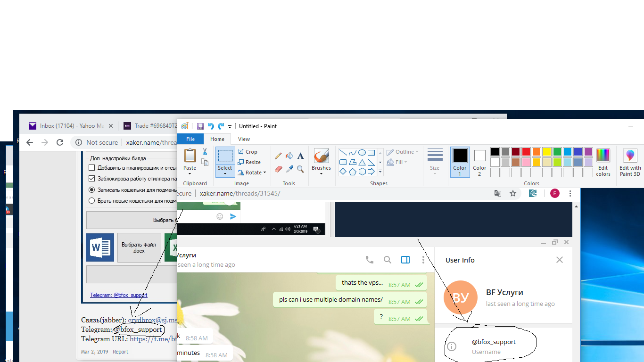
Task: Open the 'Telegram: @bfox_support' link
Action: [x=119, y=295]
